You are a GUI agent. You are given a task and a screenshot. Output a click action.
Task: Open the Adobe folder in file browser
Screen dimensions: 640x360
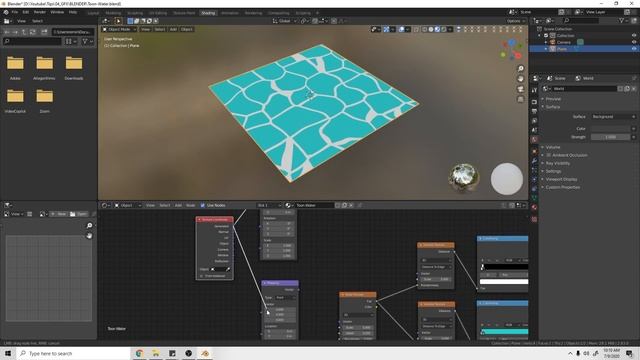pyautogui.click(x=15, y=67)
